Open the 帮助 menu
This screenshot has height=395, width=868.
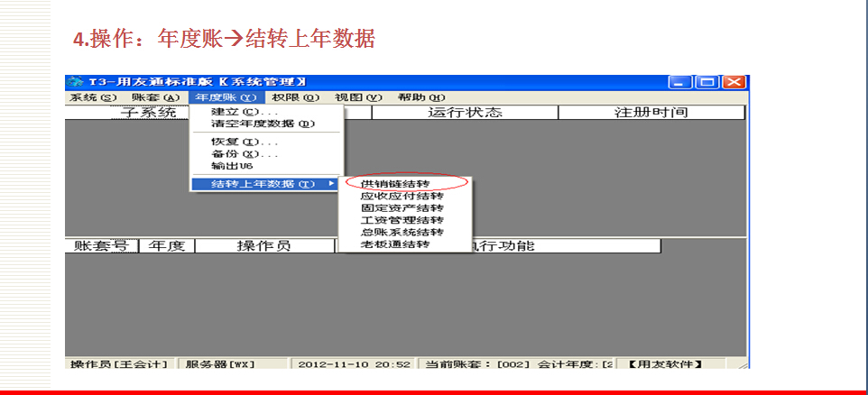click(421, 97)
